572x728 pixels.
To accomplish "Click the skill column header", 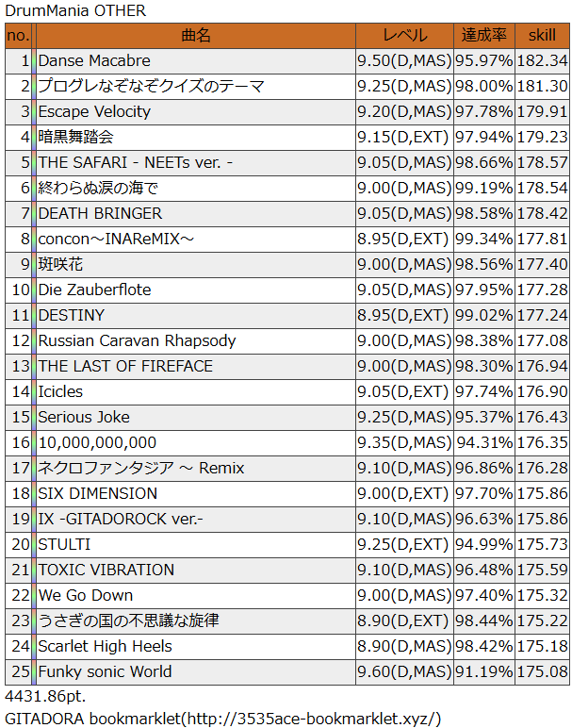I will 542,36.
